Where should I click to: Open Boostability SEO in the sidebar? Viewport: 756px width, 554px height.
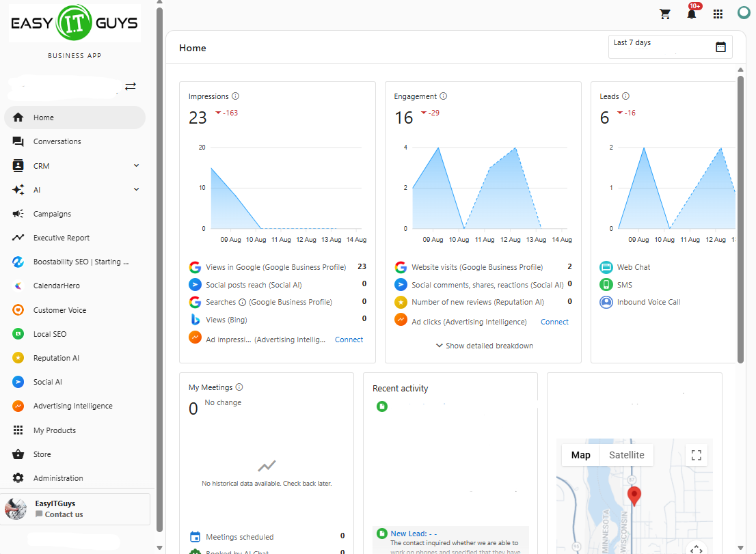[x=75, y=262]
